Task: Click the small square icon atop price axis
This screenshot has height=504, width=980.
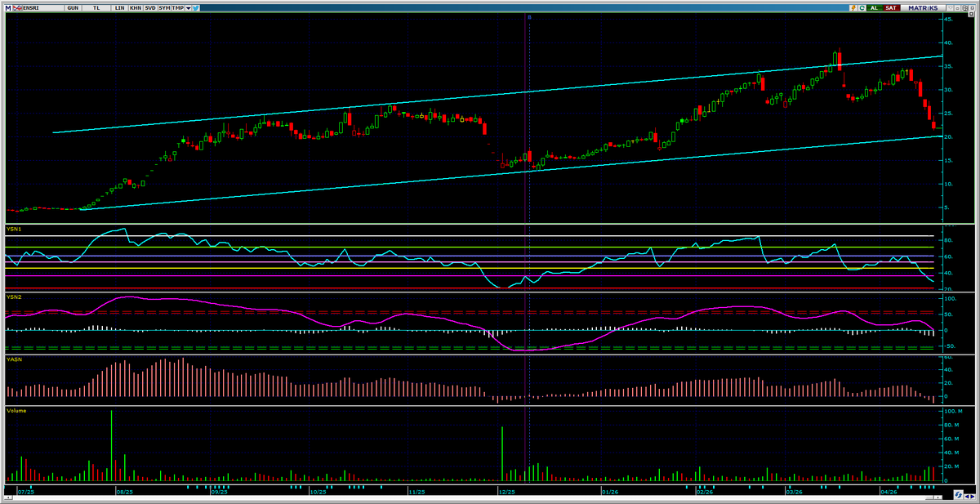Action: 971,14
